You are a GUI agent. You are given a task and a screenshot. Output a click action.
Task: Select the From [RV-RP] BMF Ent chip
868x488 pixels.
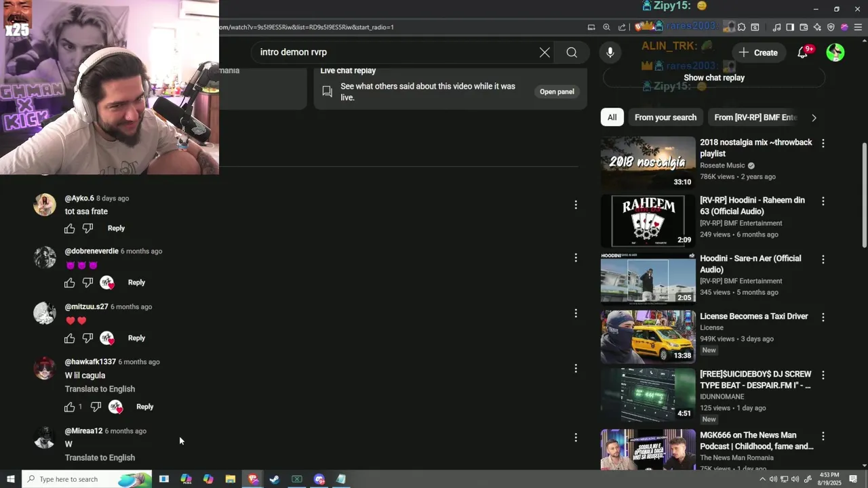pos(755,117)
